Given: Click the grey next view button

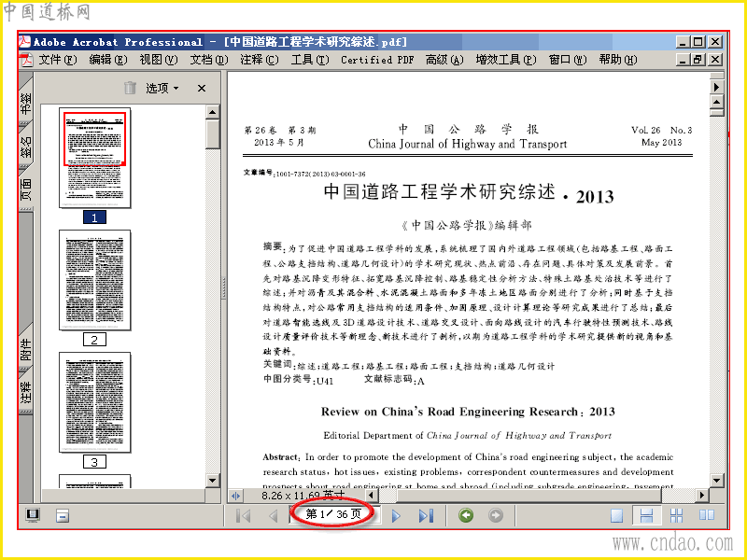Looking at the screenshot, I should [496, 515].
